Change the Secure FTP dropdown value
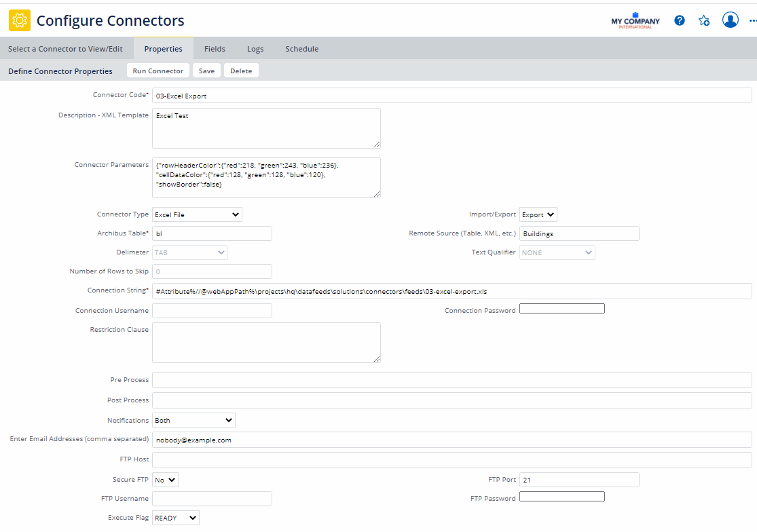757x532 pixels. 165,480
